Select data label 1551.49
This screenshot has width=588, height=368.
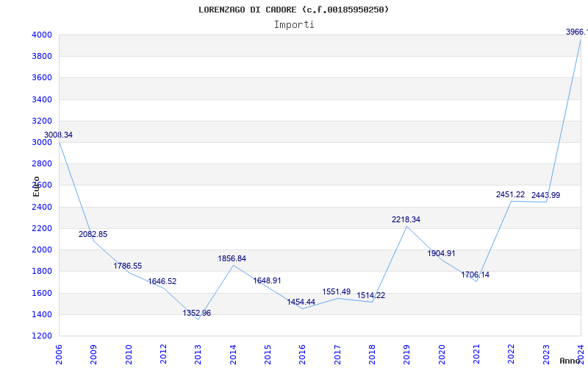click(x=337, y=291)
